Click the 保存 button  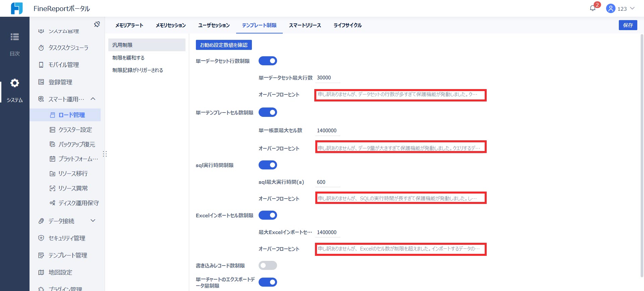point(628,25)
